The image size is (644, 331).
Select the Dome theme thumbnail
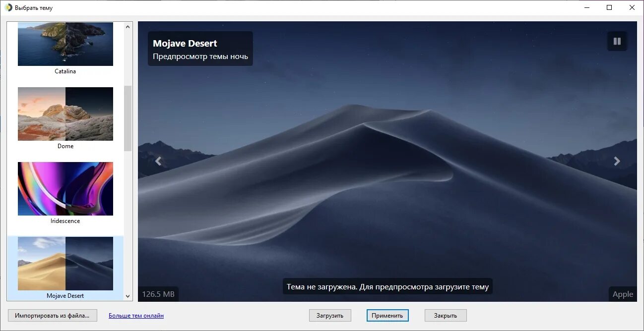(65, 114)
